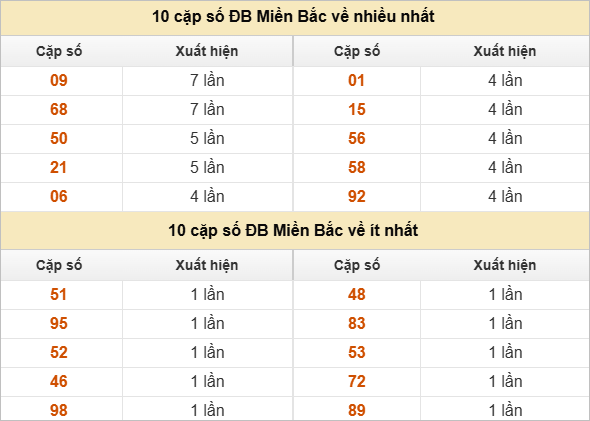The height and width of the screenshot is (421, 590).
Task: Open pair number 92
Action: point(357,196)
